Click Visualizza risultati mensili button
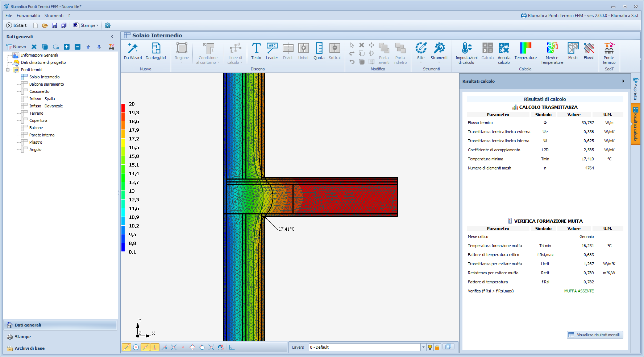 coord(595,335)
